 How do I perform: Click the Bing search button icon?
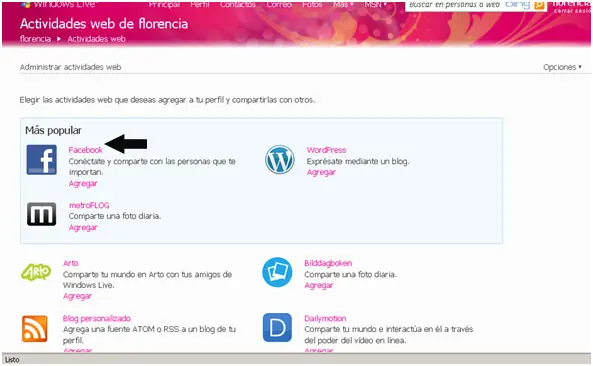(x=540, y=5)
